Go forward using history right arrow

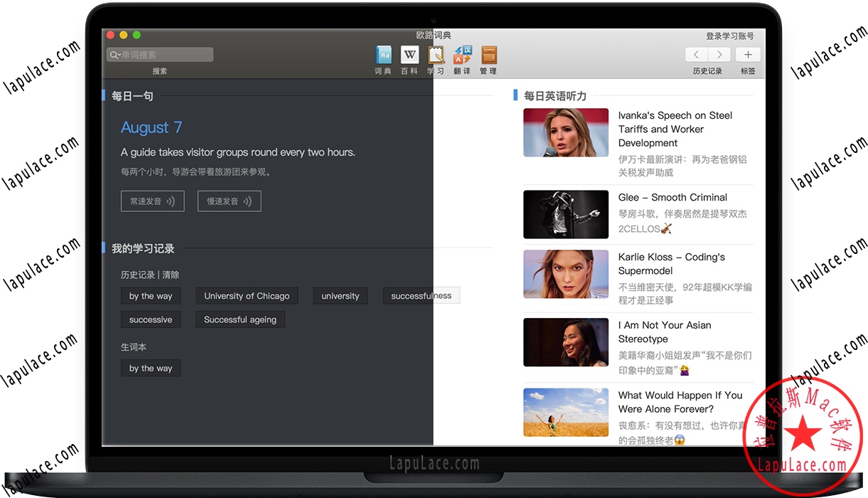(719, 55)
